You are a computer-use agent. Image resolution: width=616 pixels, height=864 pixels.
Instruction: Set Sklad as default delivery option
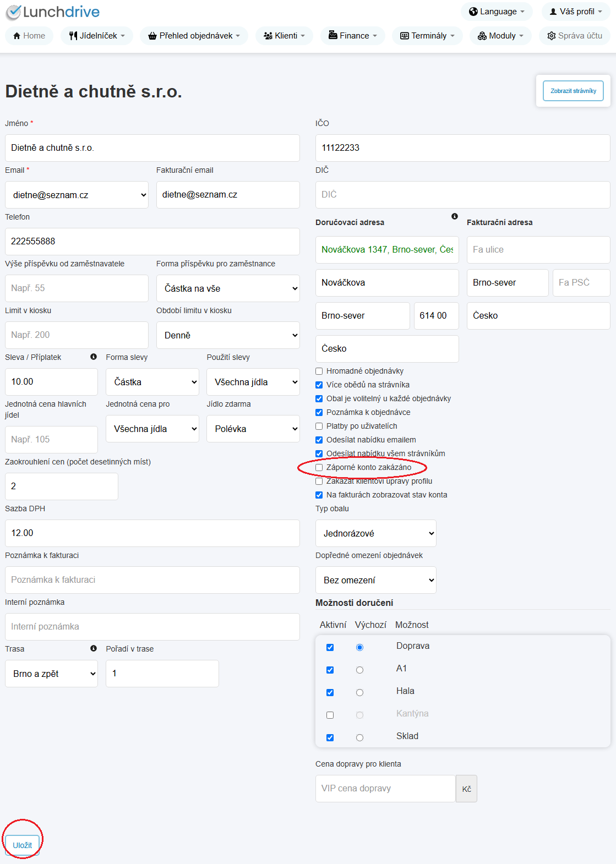359,737
